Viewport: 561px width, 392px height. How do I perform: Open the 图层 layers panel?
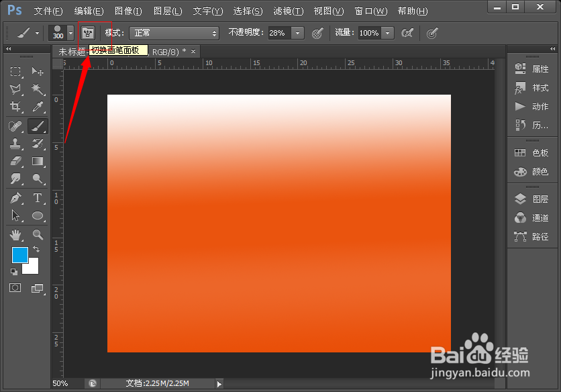(x=532, y=199)
